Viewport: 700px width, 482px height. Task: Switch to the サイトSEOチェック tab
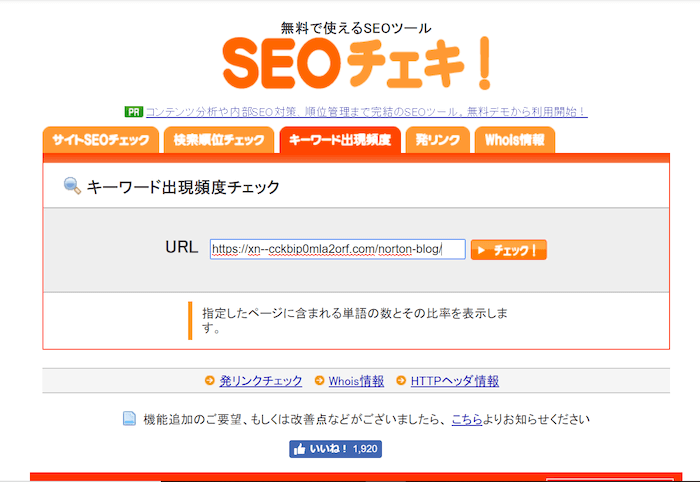(x=101, y=140)
